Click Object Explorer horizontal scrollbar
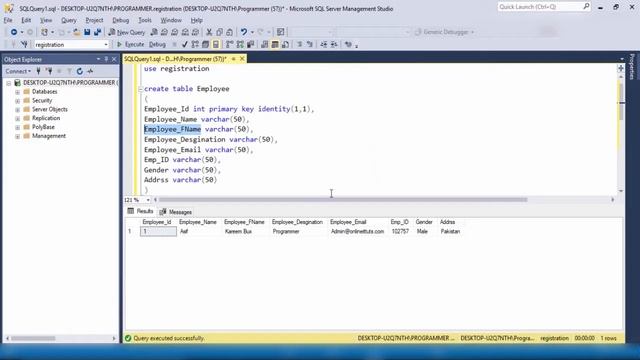 [x=33, y=338]
